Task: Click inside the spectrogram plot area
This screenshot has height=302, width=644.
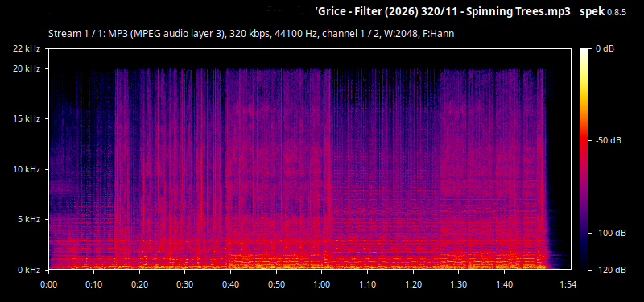Action: pos(310,159)
